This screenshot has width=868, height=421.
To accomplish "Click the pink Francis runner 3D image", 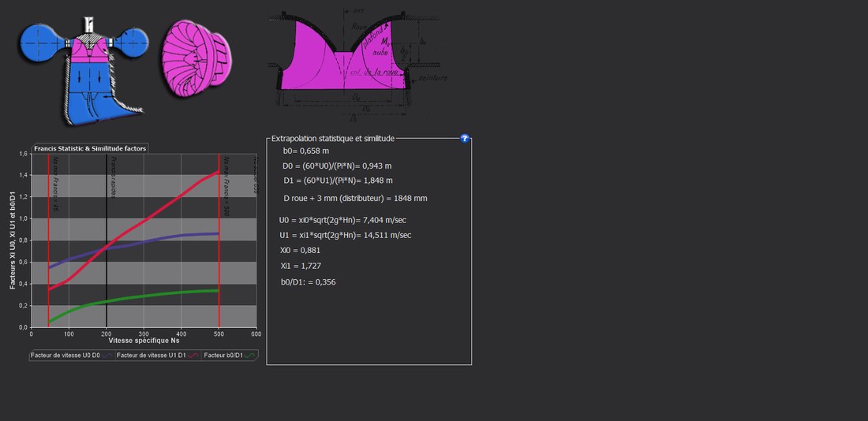I will tap(196, 58).
